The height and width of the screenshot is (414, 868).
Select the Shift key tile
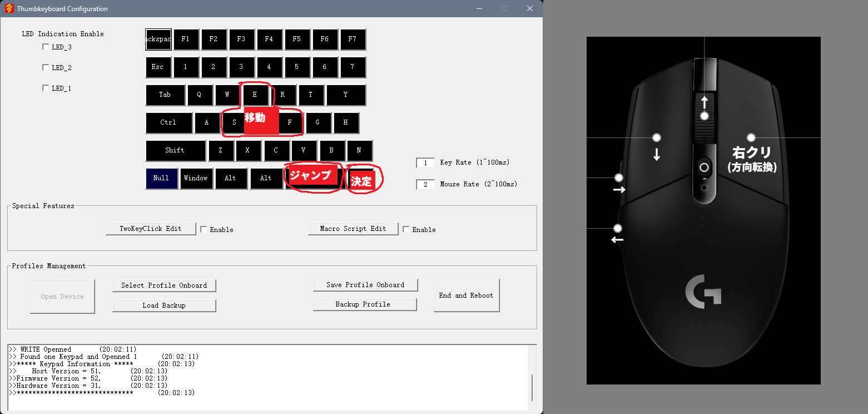point(175,151)
